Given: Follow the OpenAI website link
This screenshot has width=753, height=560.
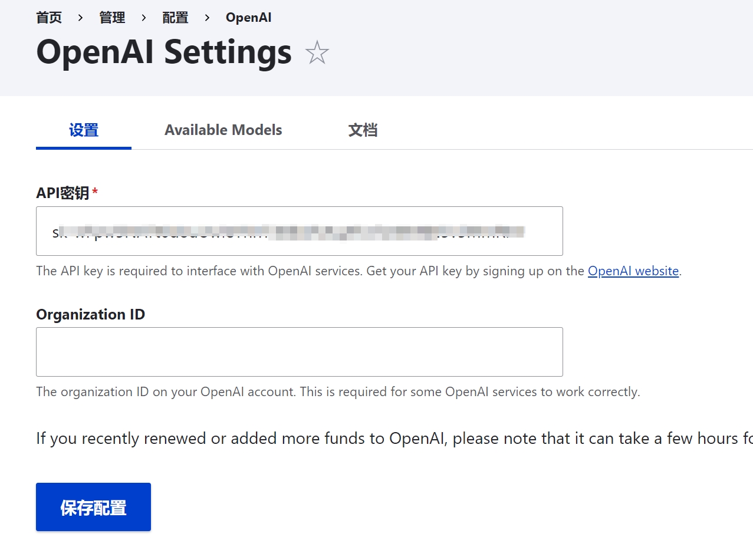Looking at the screenshot, I should [x=633, y=271].
